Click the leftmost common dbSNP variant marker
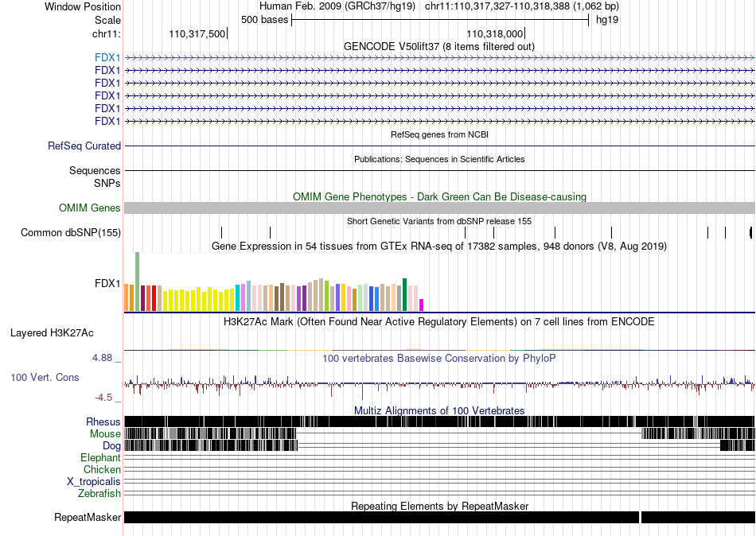Image resolution: width=756 pixels, height=536 pixels. point(221,233)
